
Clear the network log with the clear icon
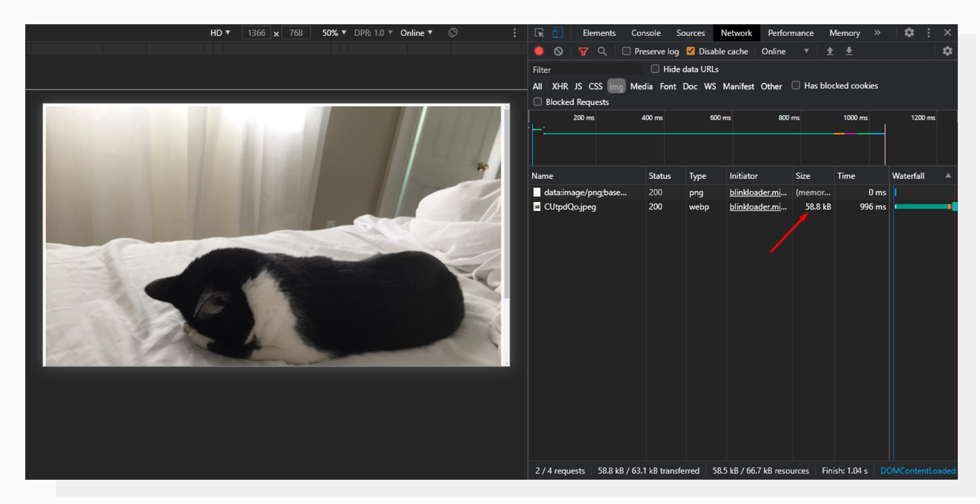[x=558, y=51]
